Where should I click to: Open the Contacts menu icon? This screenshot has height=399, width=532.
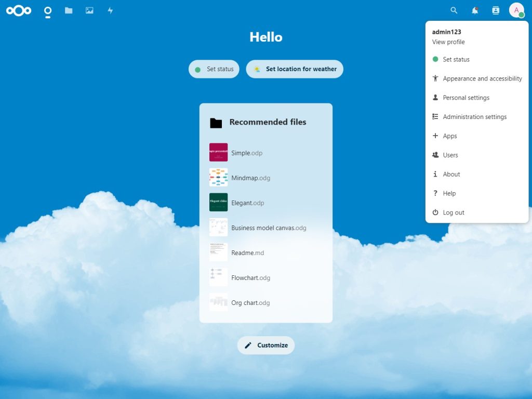[x=496, y=10]
